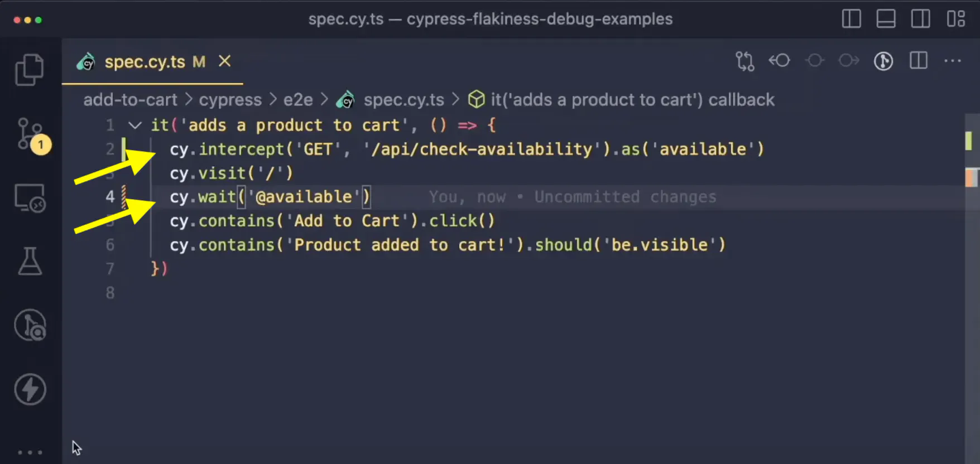
Task: Open Source Control view with badge
Action: pos(31,134)
